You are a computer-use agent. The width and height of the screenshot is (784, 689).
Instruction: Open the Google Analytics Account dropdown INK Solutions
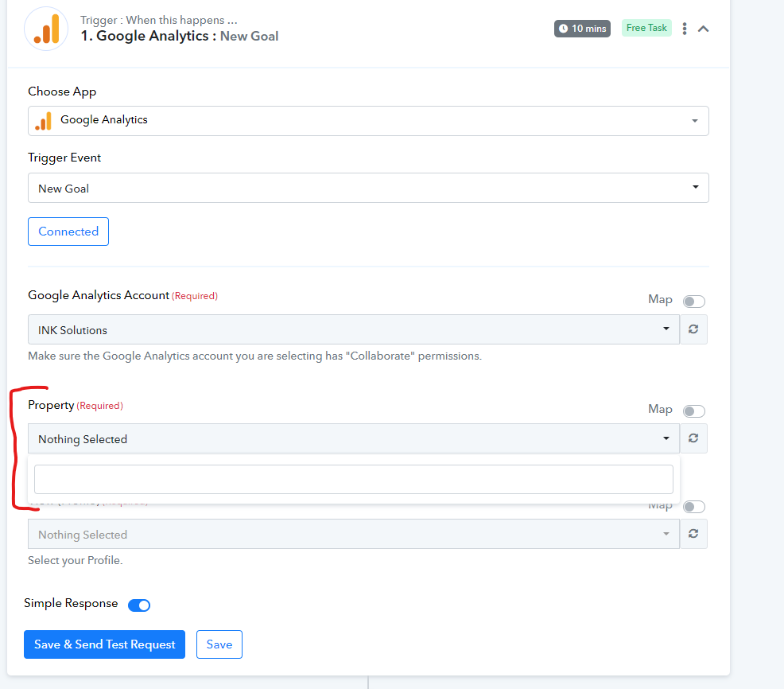(x=354, y=329)
